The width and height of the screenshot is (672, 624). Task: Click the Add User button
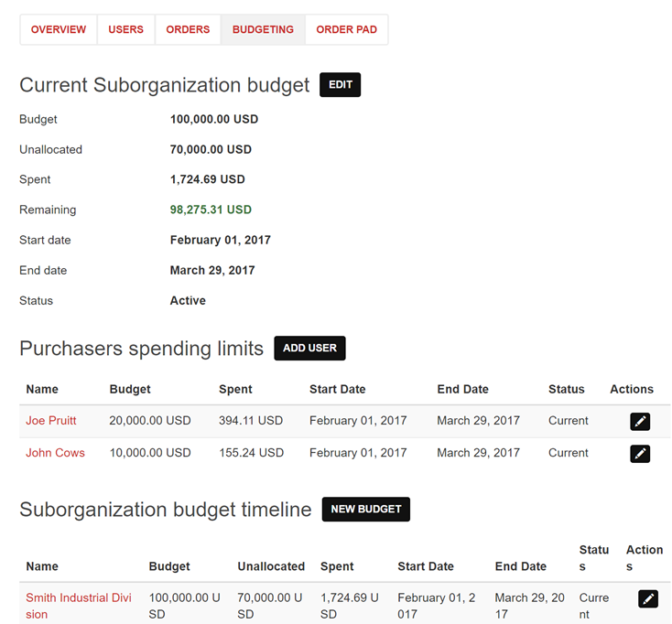point(309,349)
